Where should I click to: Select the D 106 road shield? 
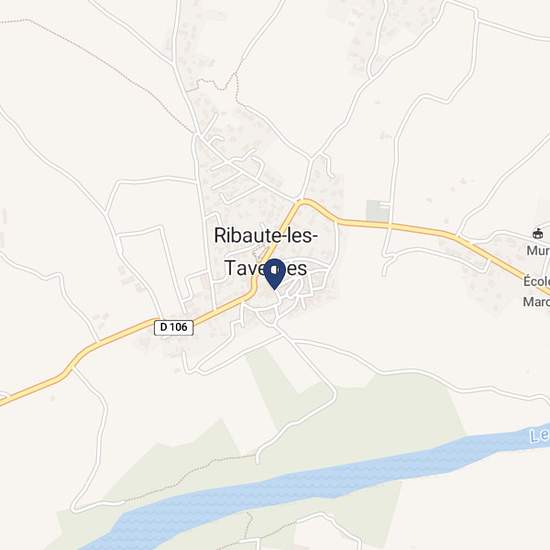[174, 327]
